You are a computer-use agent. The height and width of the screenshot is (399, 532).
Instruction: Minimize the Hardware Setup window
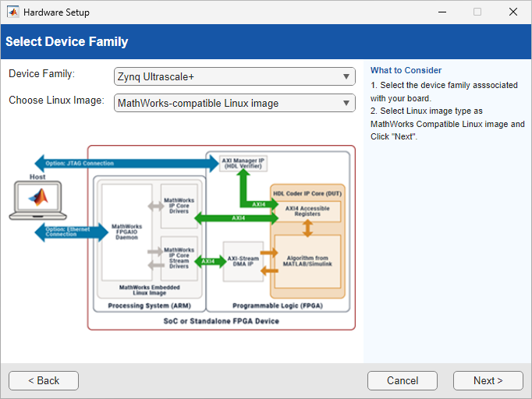442,12
